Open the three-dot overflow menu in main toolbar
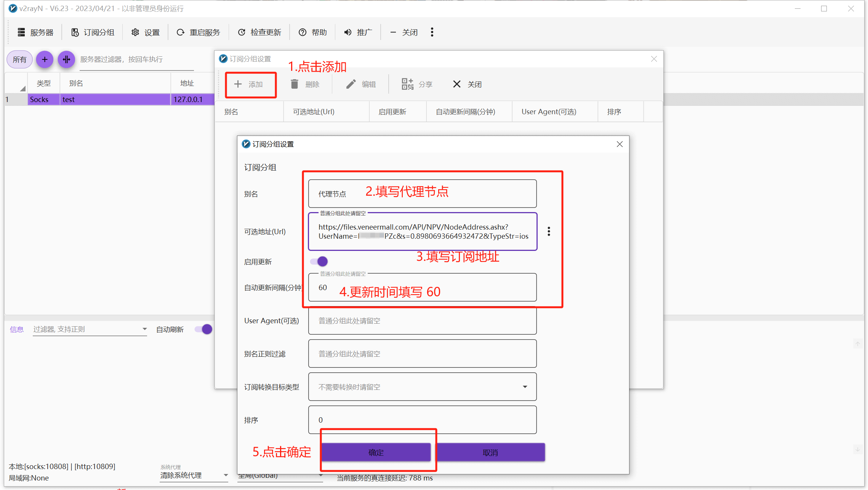Screen dimensions: 868x490 coord(432,32)
